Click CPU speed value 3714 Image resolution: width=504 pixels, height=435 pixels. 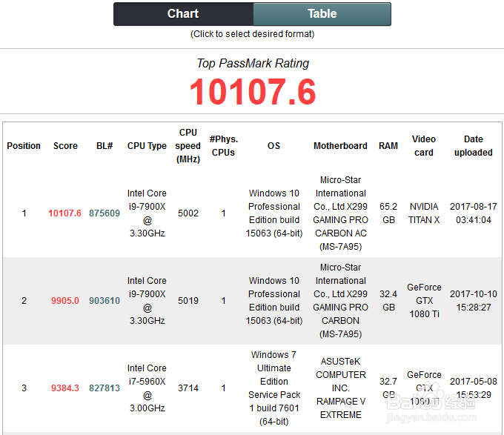[x=188, y=388]
